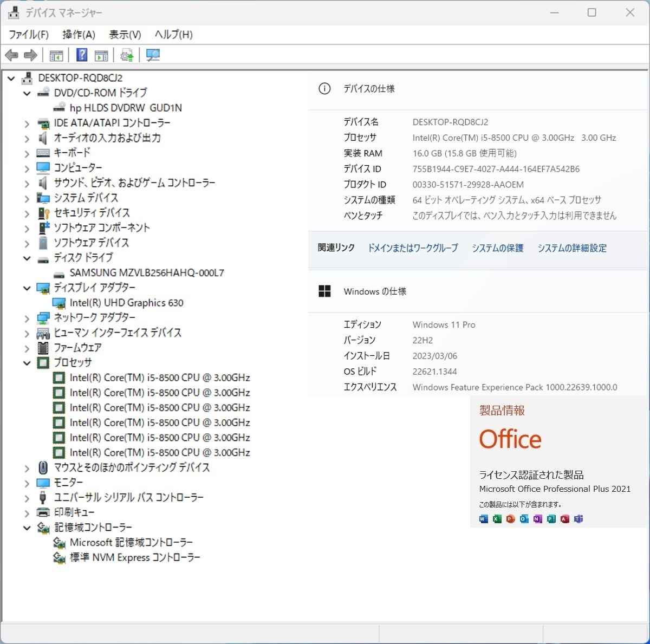Open the blue Help question-mark icon
This screenshot has width=650, height=644.
[82, 55]
